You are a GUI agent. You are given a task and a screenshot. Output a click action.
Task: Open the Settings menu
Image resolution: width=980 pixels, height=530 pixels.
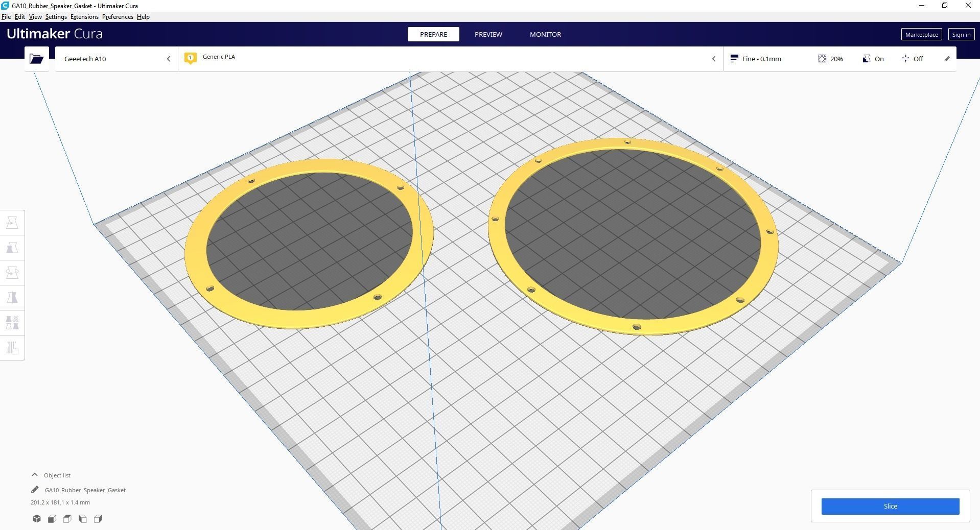coord(56,17)
